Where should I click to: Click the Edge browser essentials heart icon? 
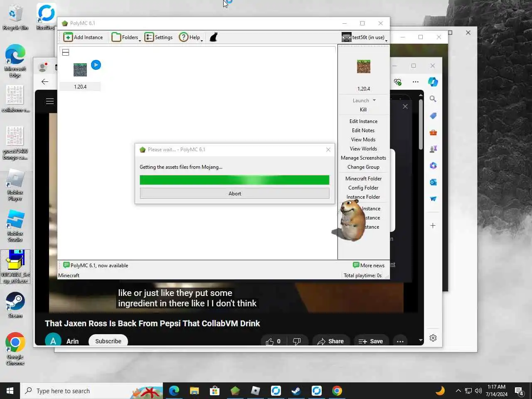click(398, 82)
